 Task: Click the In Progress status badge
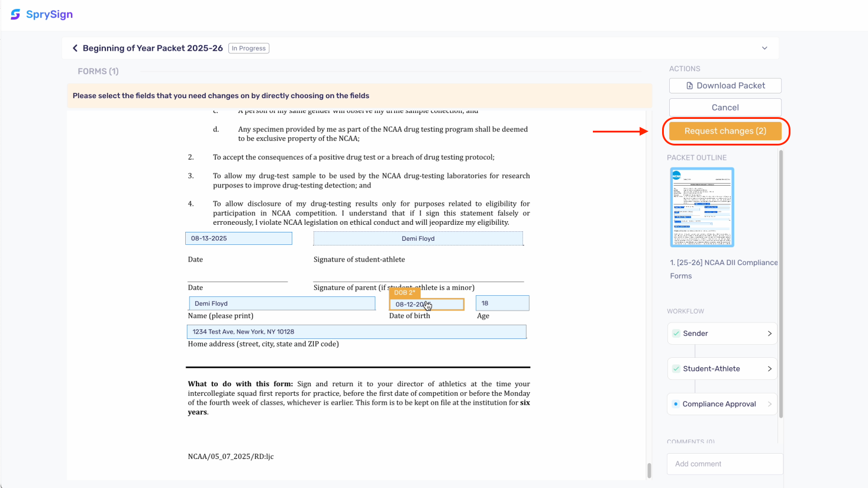pos(249,49)
